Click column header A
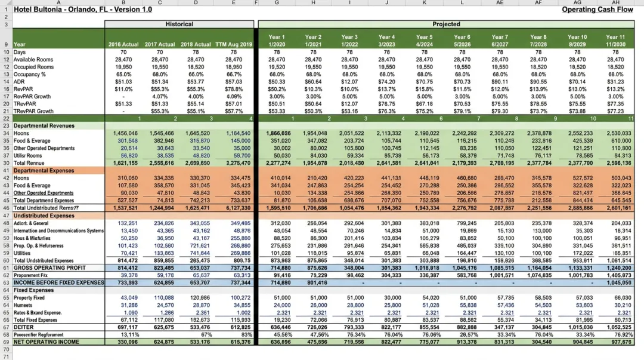The height and width of the screenshot is (360, 644). [58, 2]
